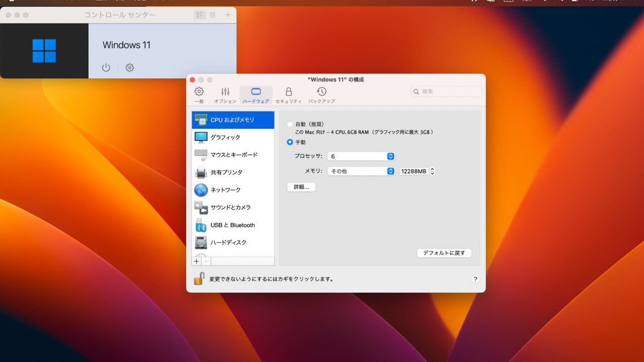The height and width of the screenshot is (362, 644).
Task: Click the padlock icon to lock changes
Action: [x=199, y=279]
